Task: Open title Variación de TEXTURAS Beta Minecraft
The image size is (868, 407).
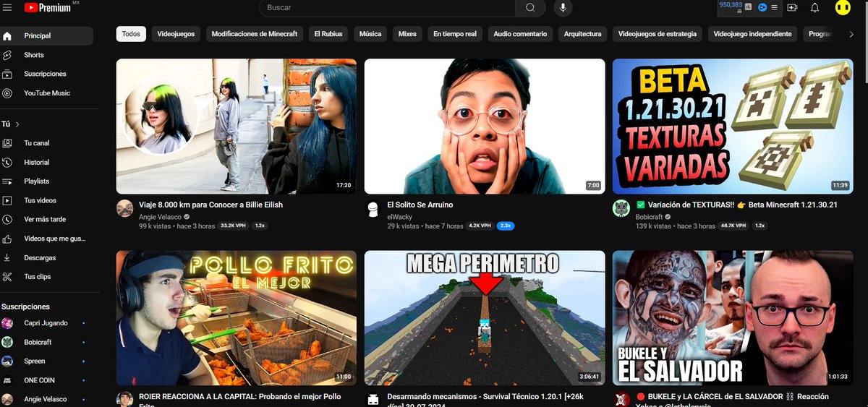Action: tap(737, 205)
